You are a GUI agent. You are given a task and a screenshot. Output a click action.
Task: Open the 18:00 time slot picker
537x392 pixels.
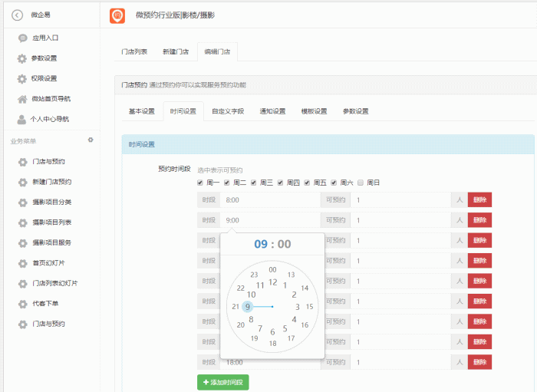point(269,362)
